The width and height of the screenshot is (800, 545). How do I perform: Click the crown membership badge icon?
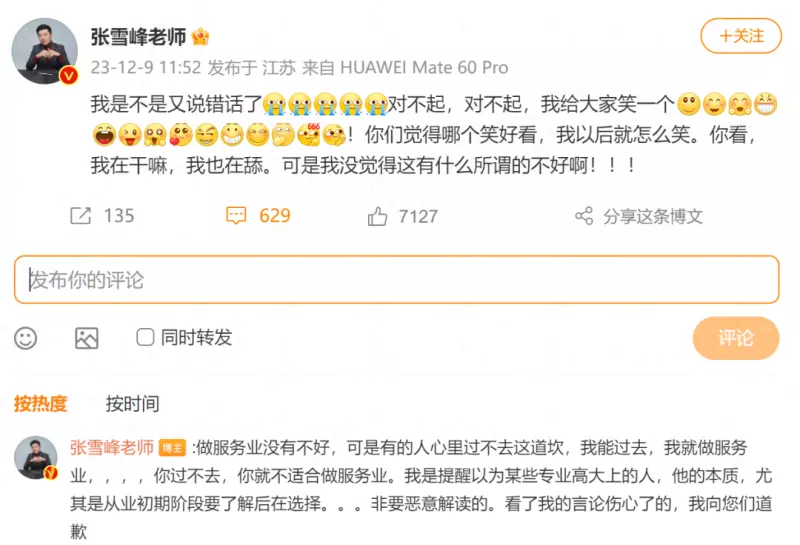coord(201,37)
